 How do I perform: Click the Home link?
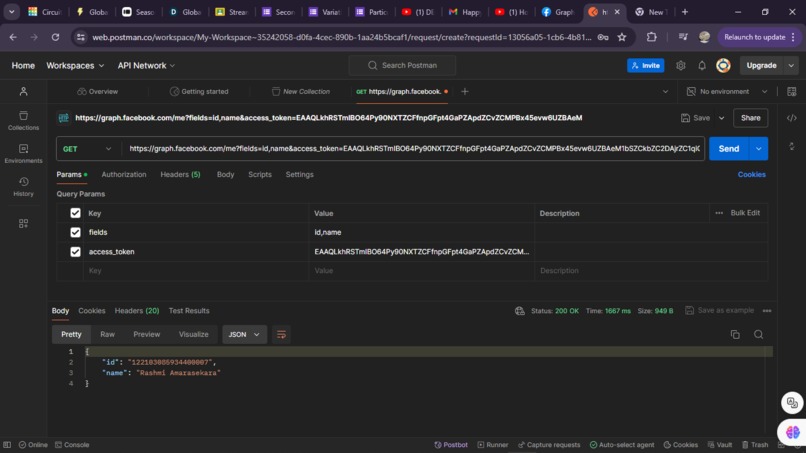[x=23, y=65]
